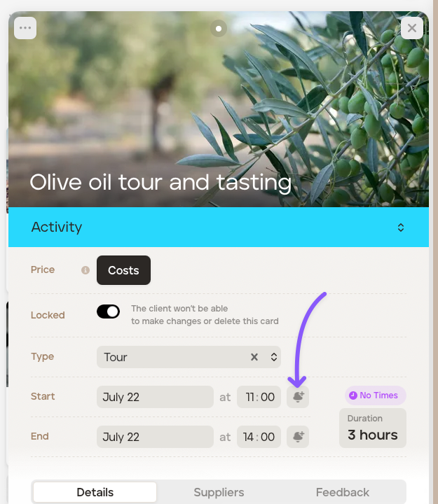Viewport: 438px width, 504px height.
Task: Open the three-dots options menu
Action: tap(25, 28)
